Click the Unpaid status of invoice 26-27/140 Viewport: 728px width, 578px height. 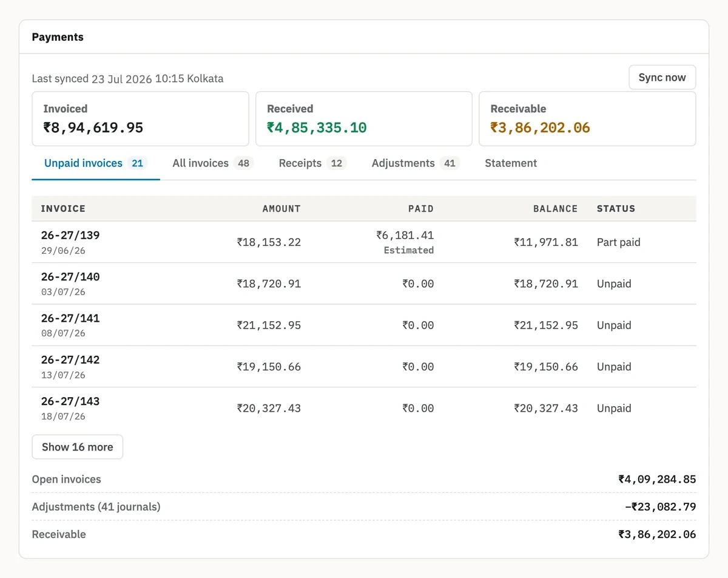pos(614,284)
